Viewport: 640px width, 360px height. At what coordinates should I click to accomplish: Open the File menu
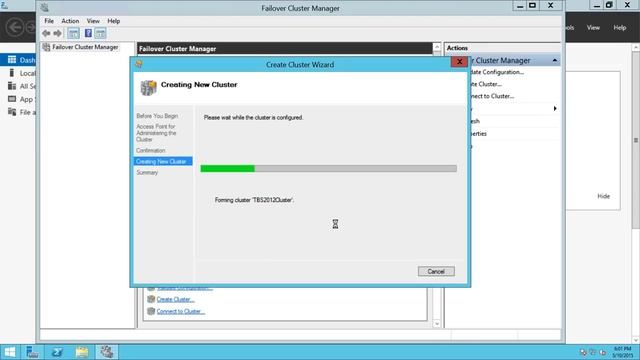49,21
